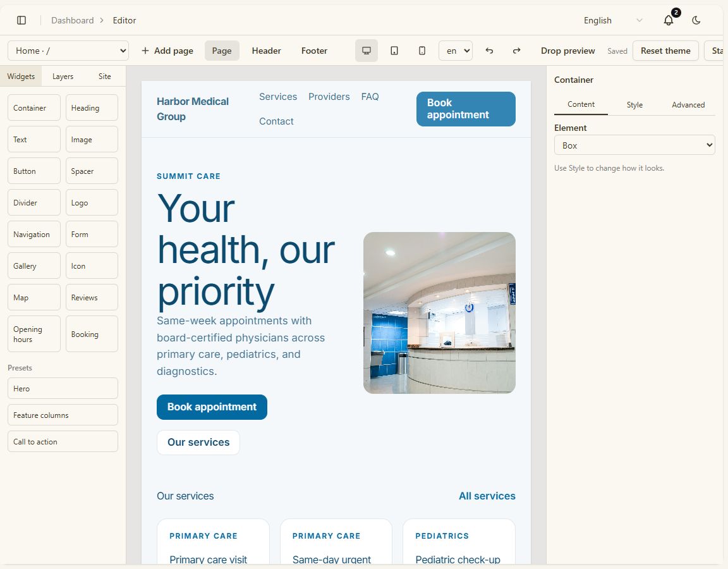728x569 pixels.
Task: Click the redo arrow
Action: click(x=516, y=51)
